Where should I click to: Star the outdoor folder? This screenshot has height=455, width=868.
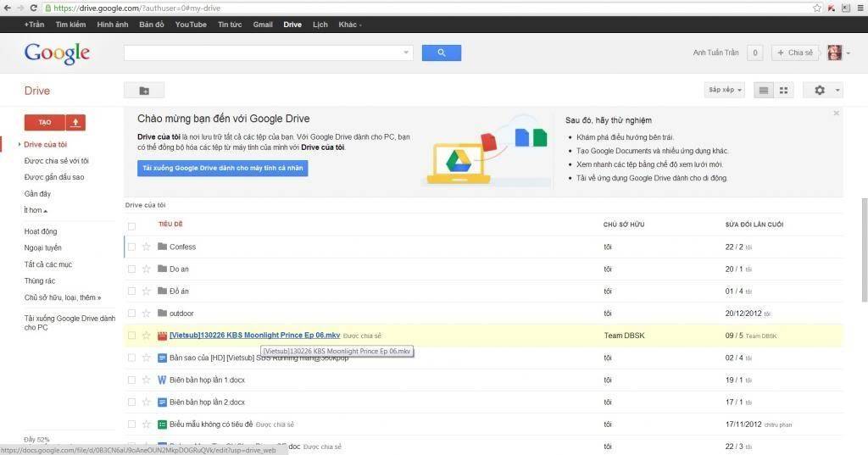pyautogui.click(x=146, y=314)
